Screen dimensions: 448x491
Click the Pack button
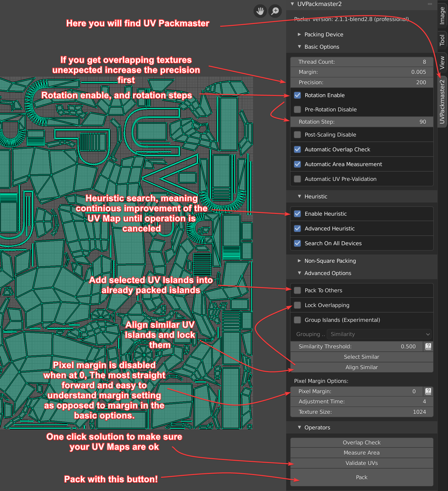click(362, 477)
